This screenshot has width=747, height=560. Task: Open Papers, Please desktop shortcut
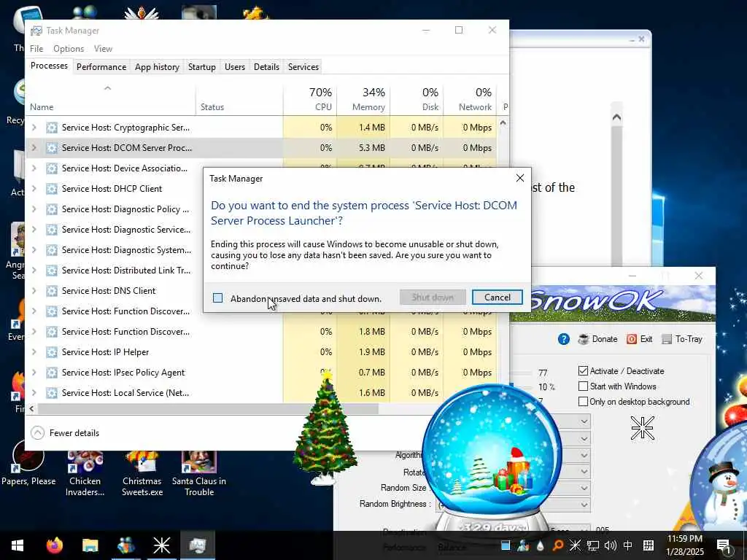28,462
